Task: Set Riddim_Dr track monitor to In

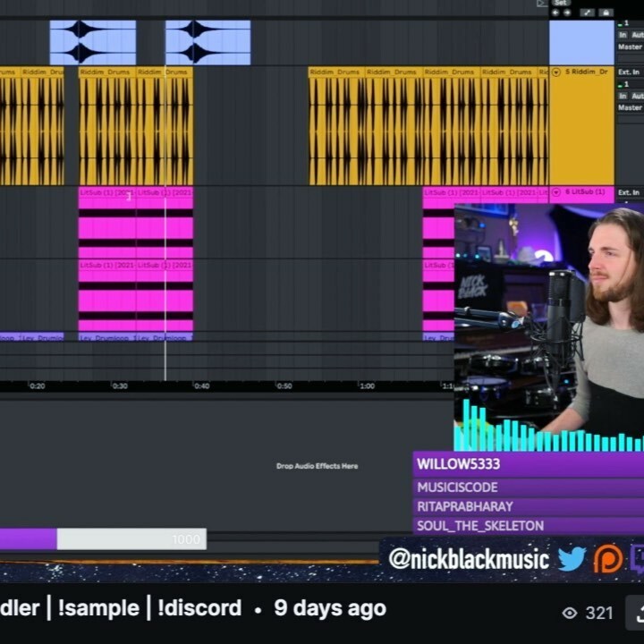Action: [623, 96]
